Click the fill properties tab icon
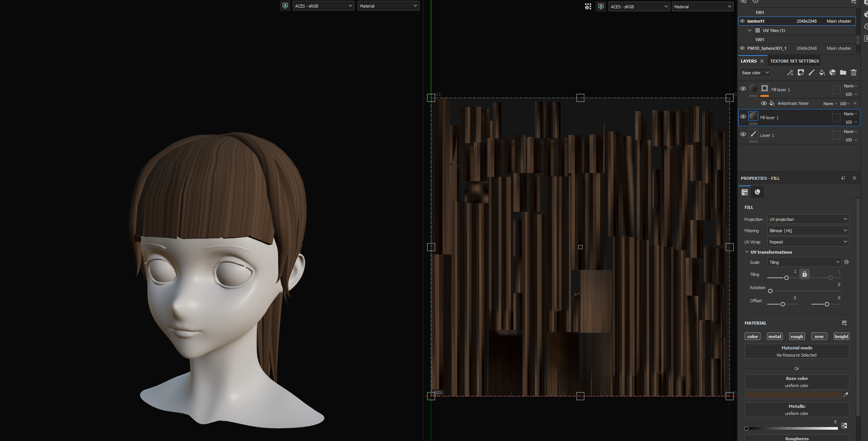Viewport: 868px width, 441px height. pyautogui.click(x=745, y=192)
